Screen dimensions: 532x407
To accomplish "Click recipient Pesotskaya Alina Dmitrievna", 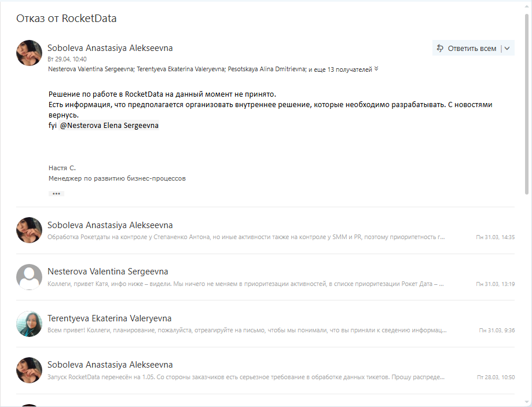I will (267, 69).
